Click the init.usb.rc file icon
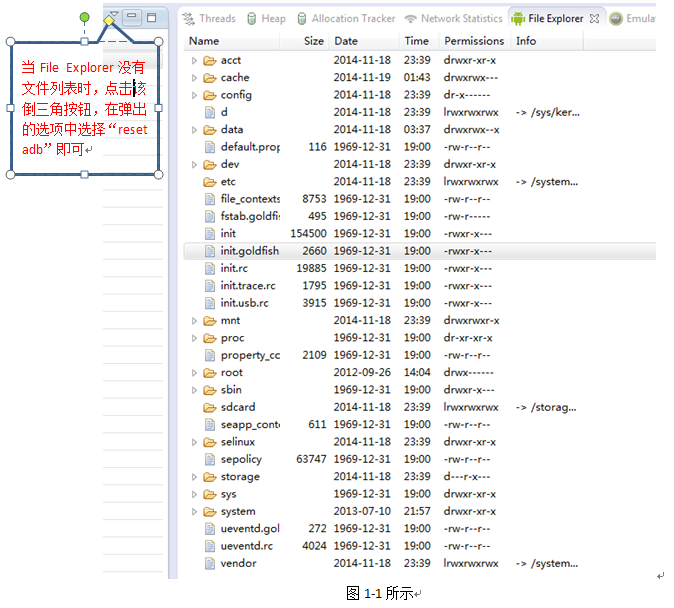The image size is (674, 608). click(x=210, y=303)
